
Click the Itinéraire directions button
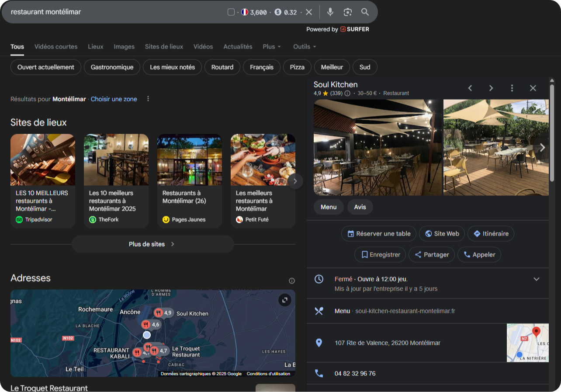pyautogui.click(x=491, y=234)
